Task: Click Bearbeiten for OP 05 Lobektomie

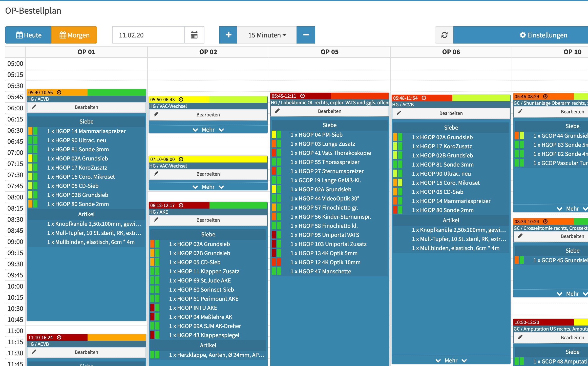Action: click(x=329, y=111)
